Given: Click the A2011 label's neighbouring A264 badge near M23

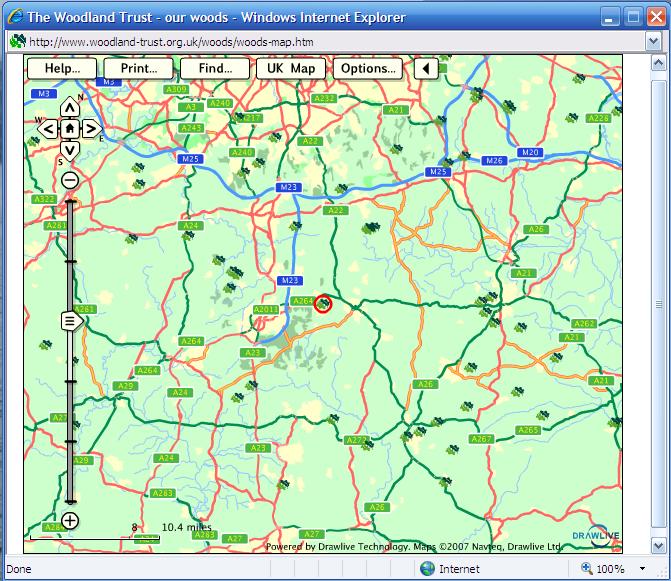Looking at the screenshot, I should (303, 301).
